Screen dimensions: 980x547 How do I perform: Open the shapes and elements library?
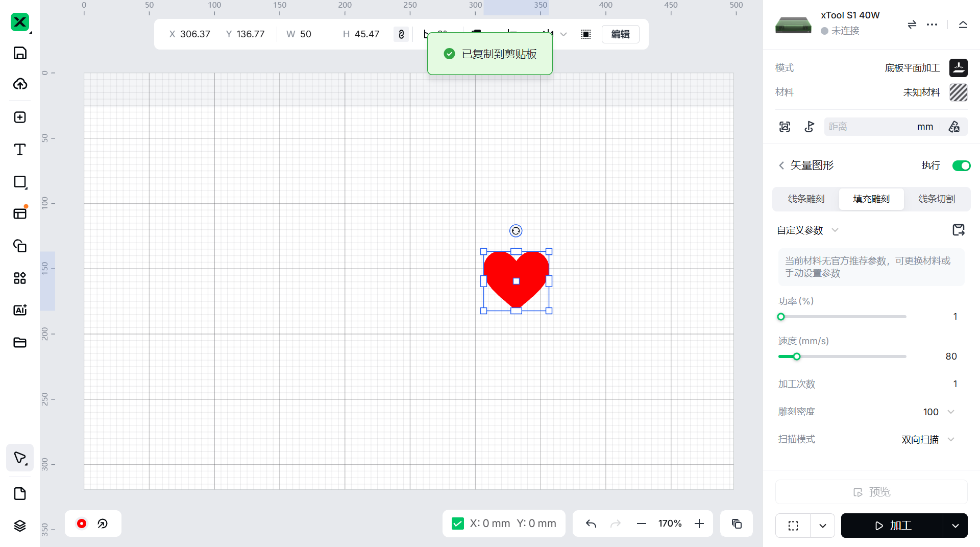tap(20, 278)
